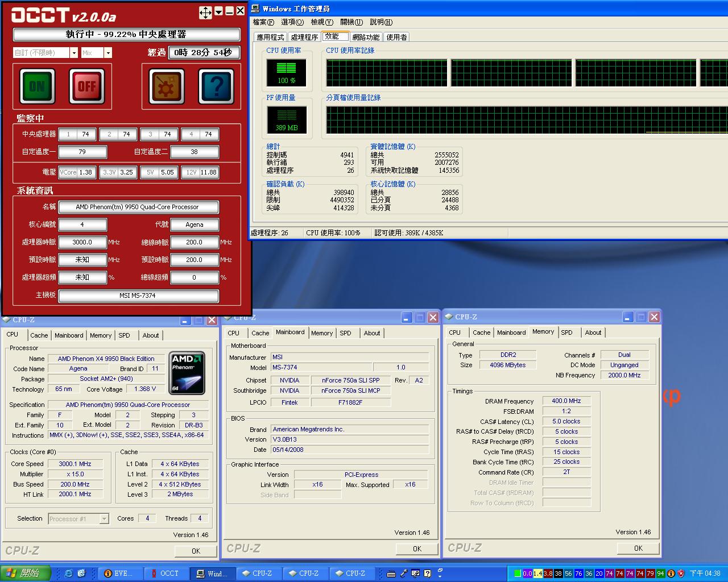Click OK in the CPU-Z Mainboard window
Viewport: 728px width, 582px height.
(417, 549)
